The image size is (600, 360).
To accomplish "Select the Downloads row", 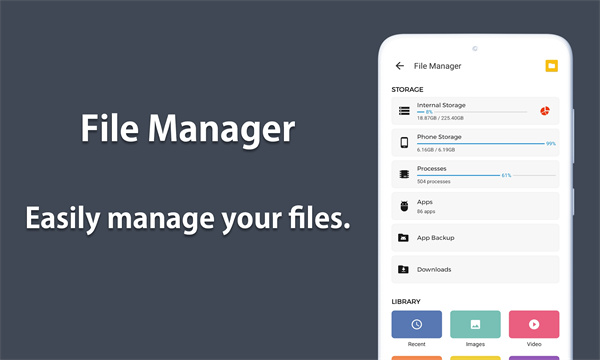I will point(475,269).
